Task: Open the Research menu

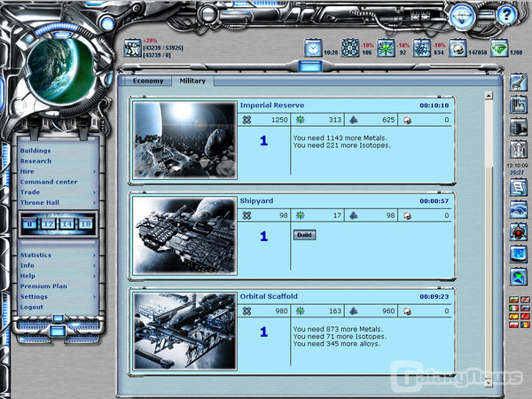Action: coord(35,161)
